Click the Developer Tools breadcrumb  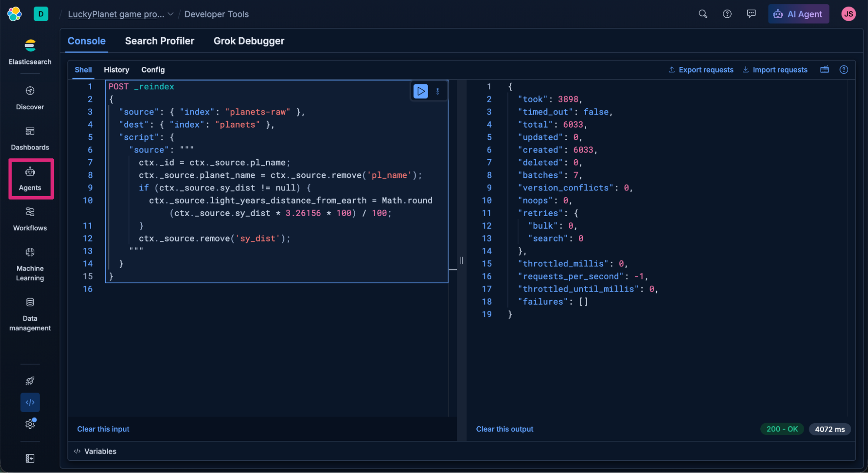[216, 14]
